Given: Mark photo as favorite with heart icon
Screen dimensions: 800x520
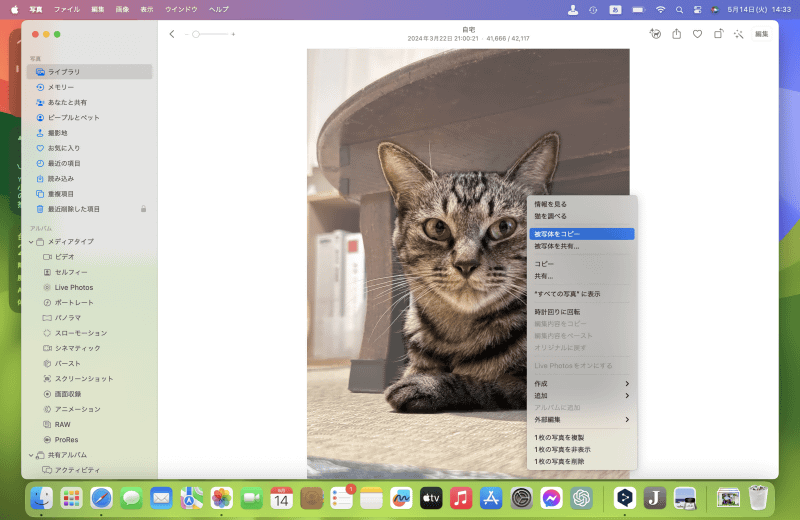Looking at the screenshot, I should pyautogui.click(x=697, y=34).
